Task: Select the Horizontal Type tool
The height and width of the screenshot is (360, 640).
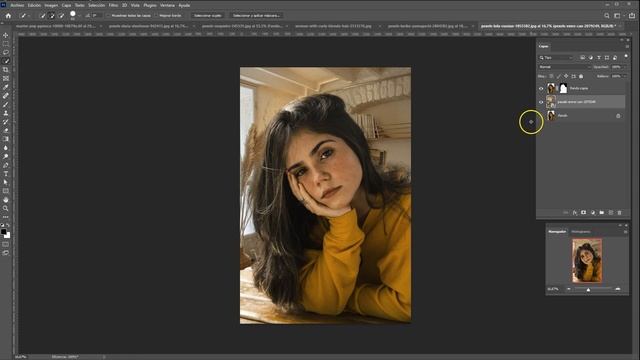Action: click(x=6, y=174)
